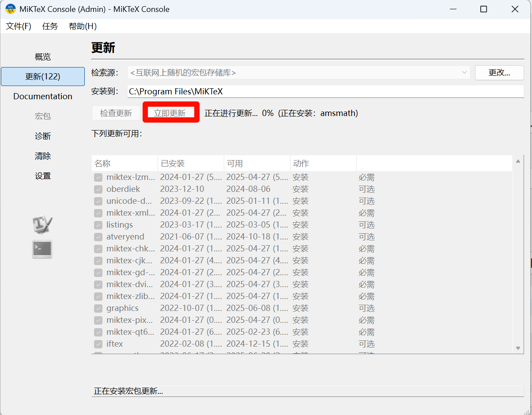Screen dimensions: 532x415
Task: Toggle the graphics package checkbox
Action: 98,308
